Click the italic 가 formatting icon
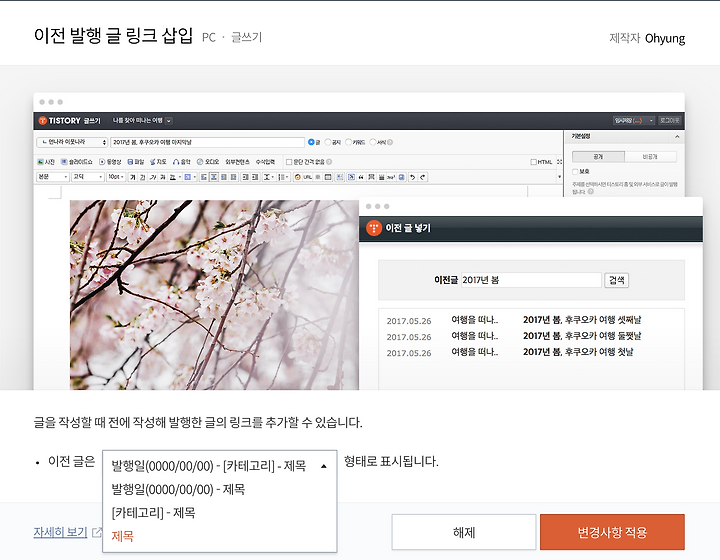The width and height of the screenshot is (720, 560). point(152,177)
